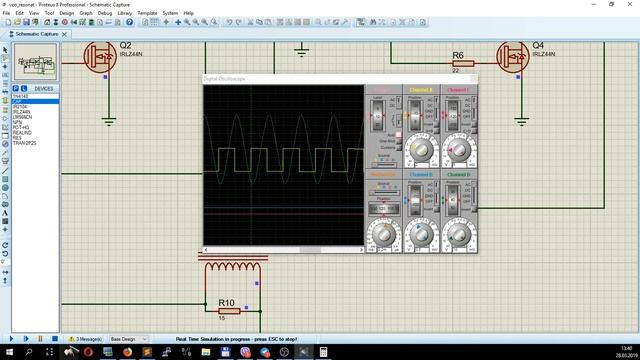Click the Rotate Anti-Clockwise sidebar icon
This screenshot has height=360, width=640.
(x=5, y=254)
